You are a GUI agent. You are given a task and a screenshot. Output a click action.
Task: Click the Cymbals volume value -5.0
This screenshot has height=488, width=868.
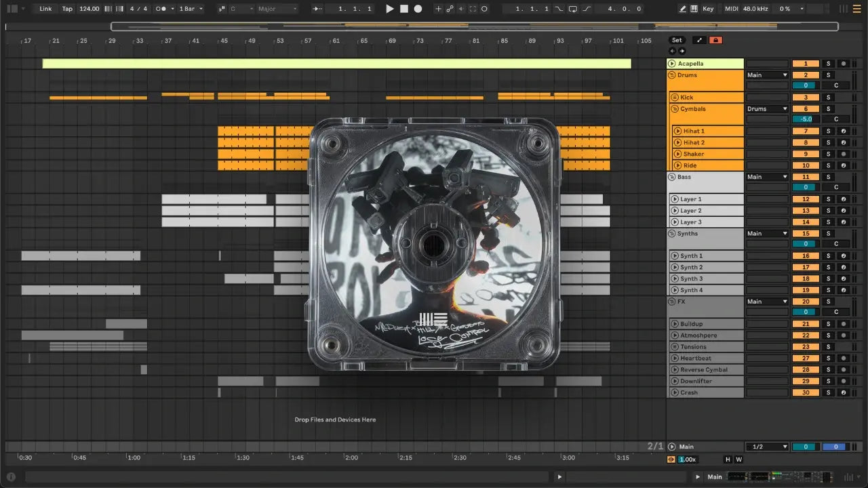pyautogui.click(x=806, y=119)
